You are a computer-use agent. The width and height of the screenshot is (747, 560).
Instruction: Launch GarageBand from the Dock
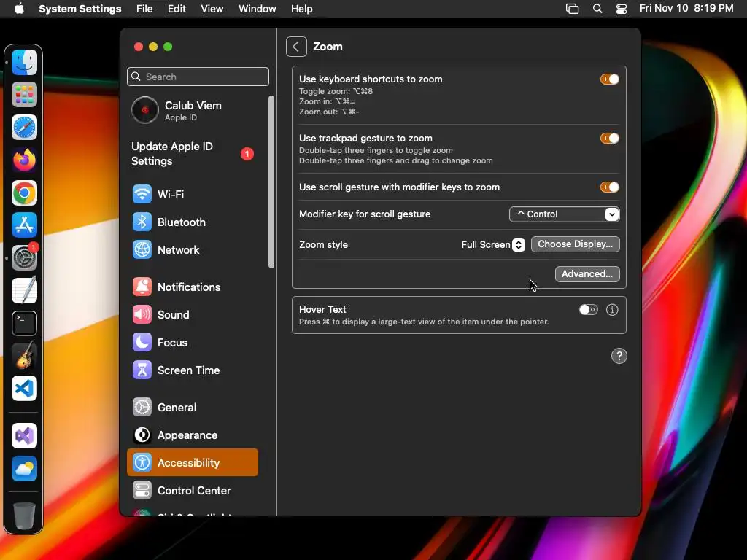pyautogui.click(x=24, y=355)
